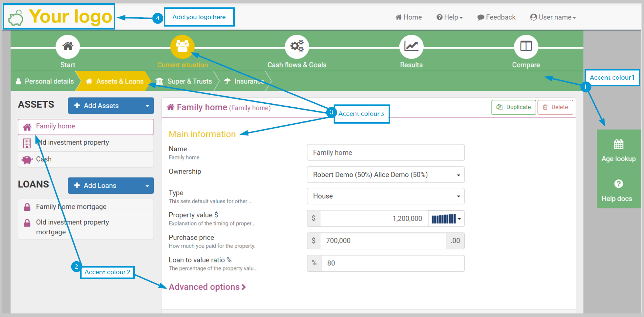Click the Purchase price input field

coord(383,241)
